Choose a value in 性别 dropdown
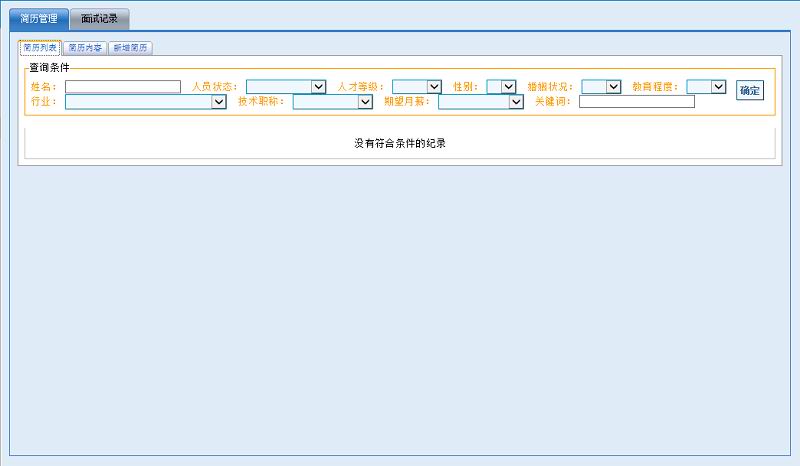This screenshot has height=466, width=800. [501, 87]
